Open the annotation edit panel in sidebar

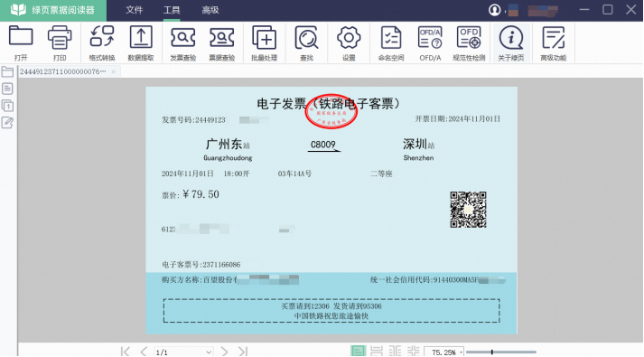coord(7,122)
